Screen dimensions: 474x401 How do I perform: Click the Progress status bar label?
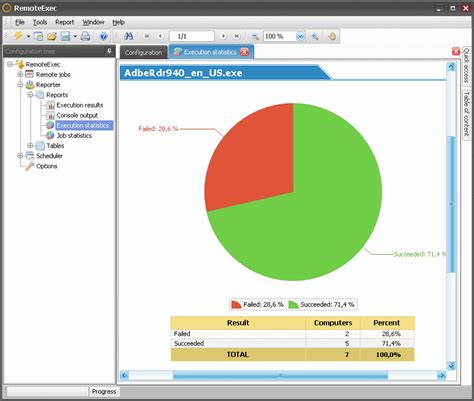[104, 392]
